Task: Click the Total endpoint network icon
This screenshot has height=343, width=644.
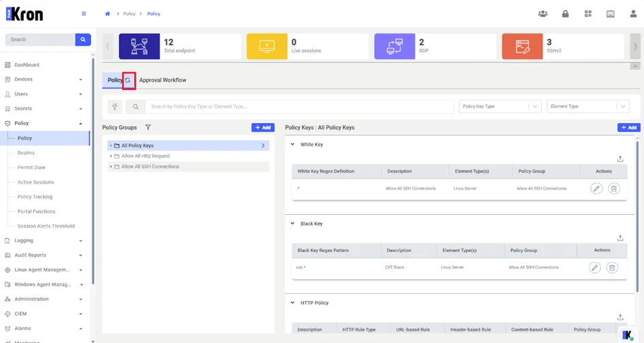Action: point(139,46)
